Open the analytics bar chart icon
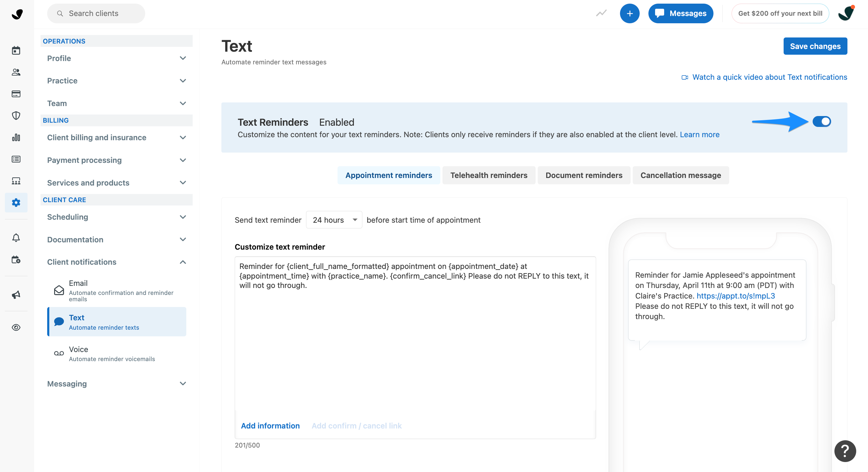This screenshot has height=472, width=868. tap(16, 137)
